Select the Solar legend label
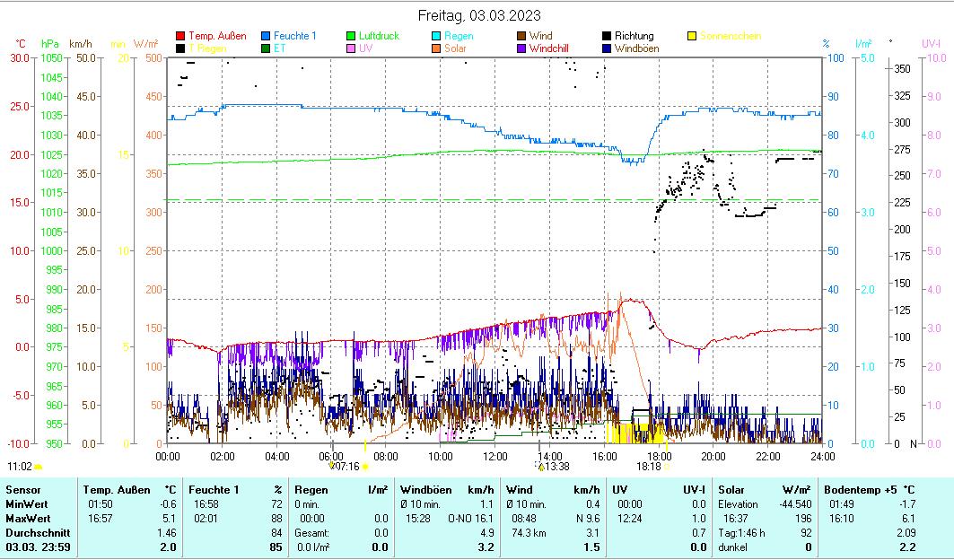Viewport: 954px width, 560px height. pyautogui.click(x=455, y=48)
